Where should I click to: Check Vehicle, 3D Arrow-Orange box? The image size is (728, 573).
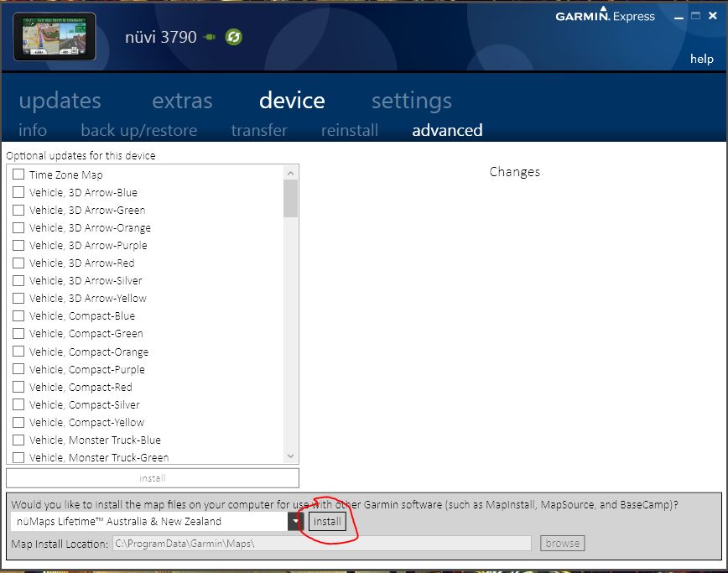coord(18,227)
